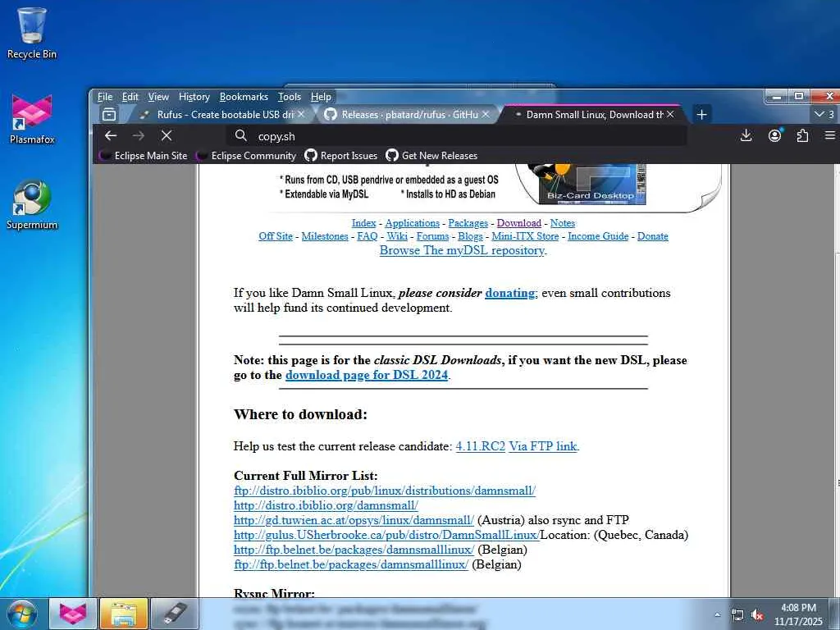840x630 pixels.
Task: Click the copy.sh address bar field
Action: (x=455, y=136)
